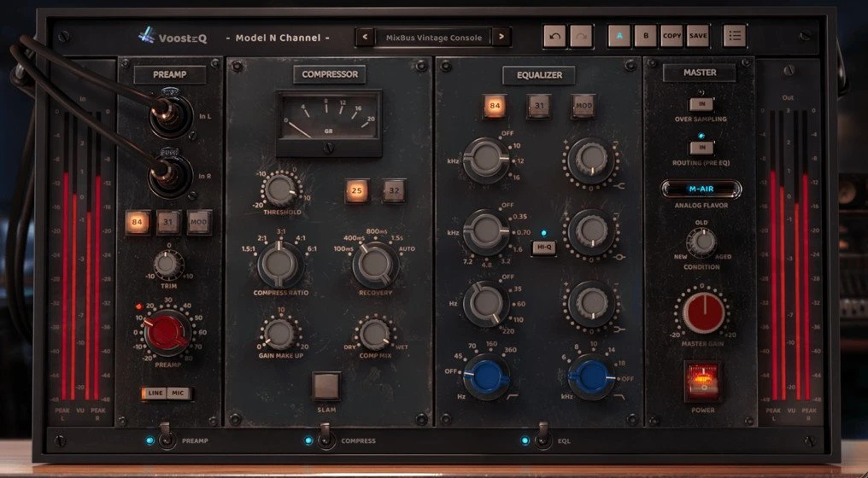Screen dimensions: 868x478
Task: Toggle ROUTING (PRE EQ) IN button
Action: point(701,149)
